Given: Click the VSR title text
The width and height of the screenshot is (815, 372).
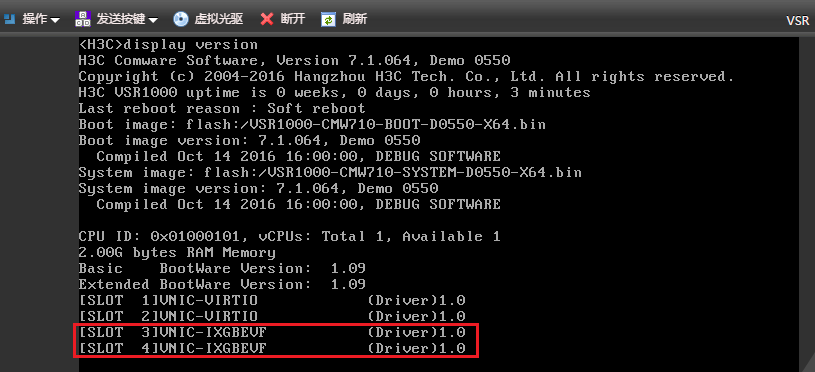Looking at the screenshot, I should point(797,20).
